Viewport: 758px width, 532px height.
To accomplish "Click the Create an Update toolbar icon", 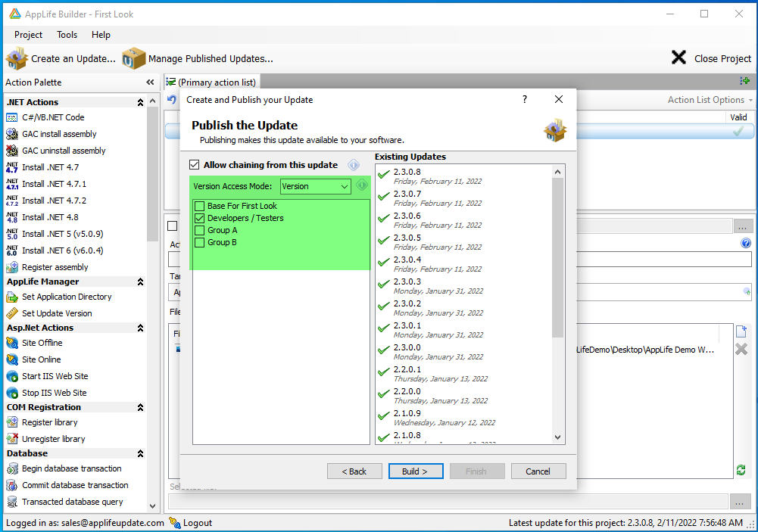I will click(x=17, y=58).
